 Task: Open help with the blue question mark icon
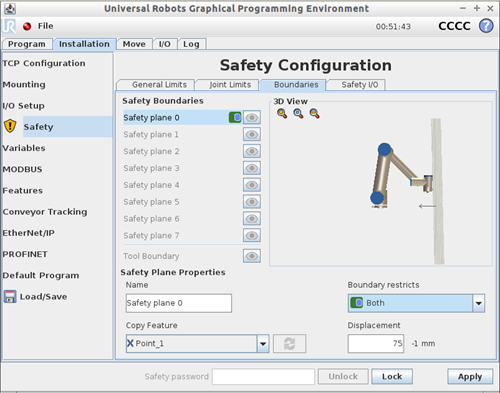pyautogui.click(x=486, y=26)
